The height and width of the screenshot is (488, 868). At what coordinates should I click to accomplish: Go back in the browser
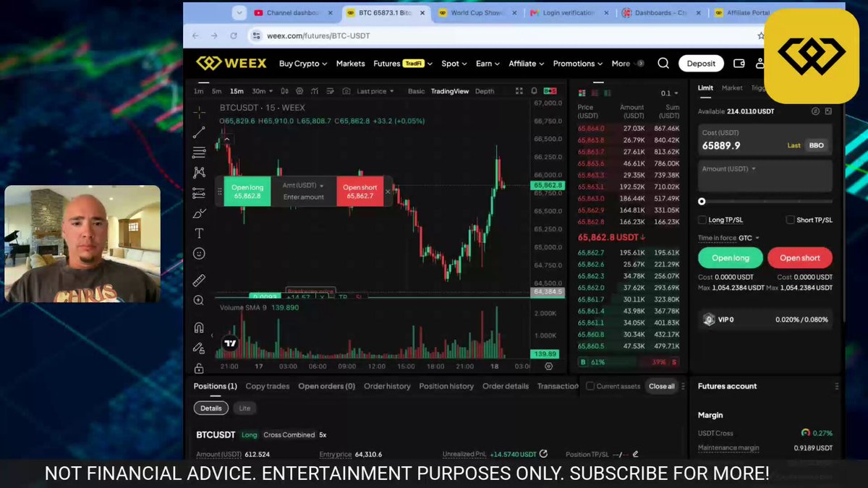click(x=195, y=35)
